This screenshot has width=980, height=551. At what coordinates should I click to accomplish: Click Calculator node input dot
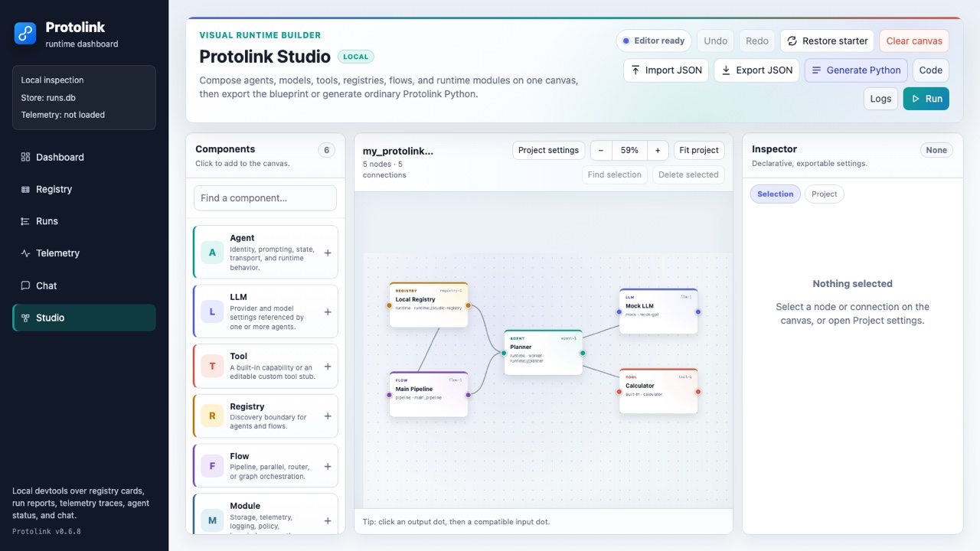(x=619, y=392)
